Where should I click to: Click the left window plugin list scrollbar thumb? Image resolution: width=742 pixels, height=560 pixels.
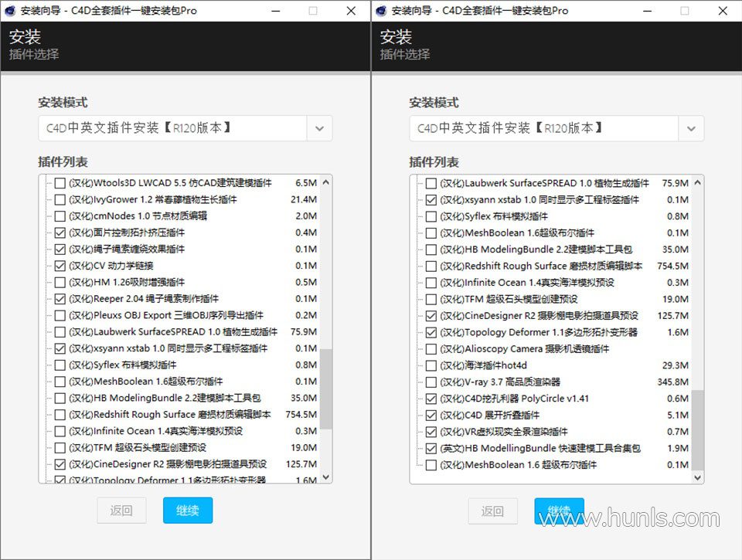tap(325, 389)
